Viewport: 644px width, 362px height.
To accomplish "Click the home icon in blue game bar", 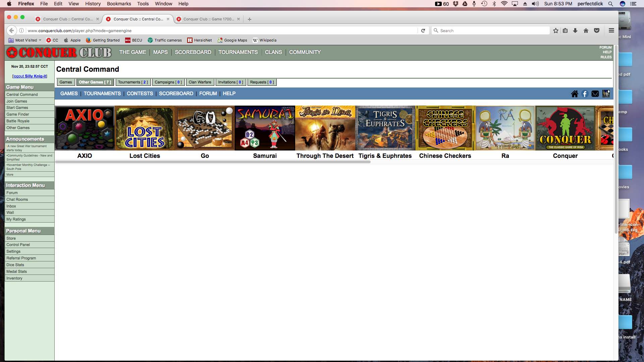I will [575, 94].
